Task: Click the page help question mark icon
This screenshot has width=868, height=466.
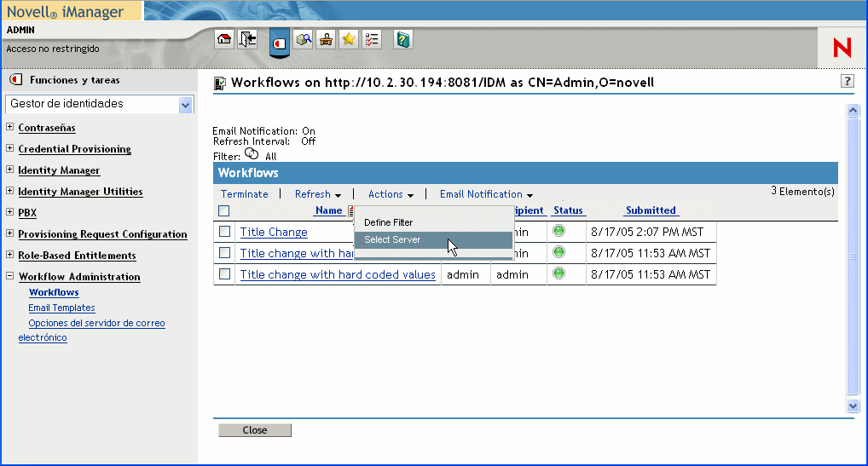Action: (847, 81)
